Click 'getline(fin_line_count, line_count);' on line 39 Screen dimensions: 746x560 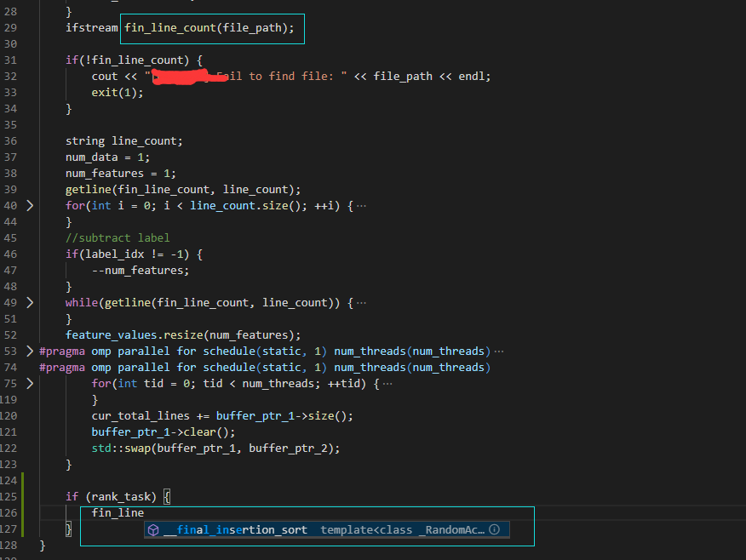tap(183, 190)
